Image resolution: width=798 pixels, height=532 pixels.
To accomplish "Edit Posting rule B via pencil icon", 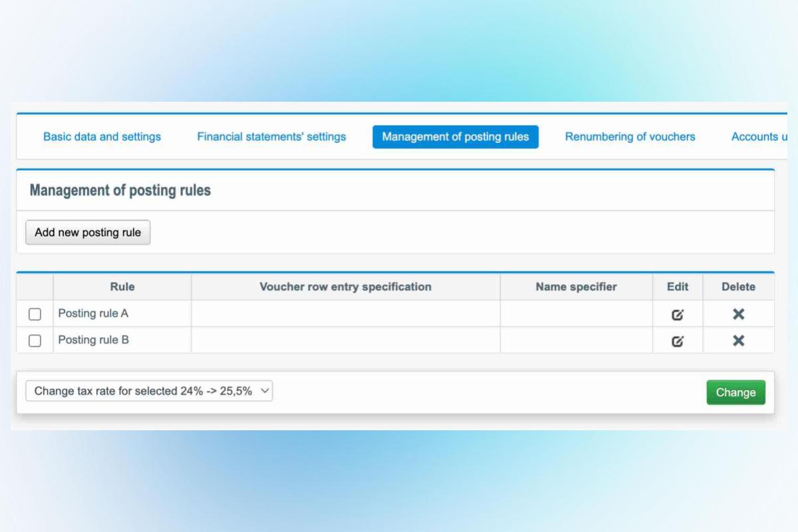I will click(x=677, y=341).
